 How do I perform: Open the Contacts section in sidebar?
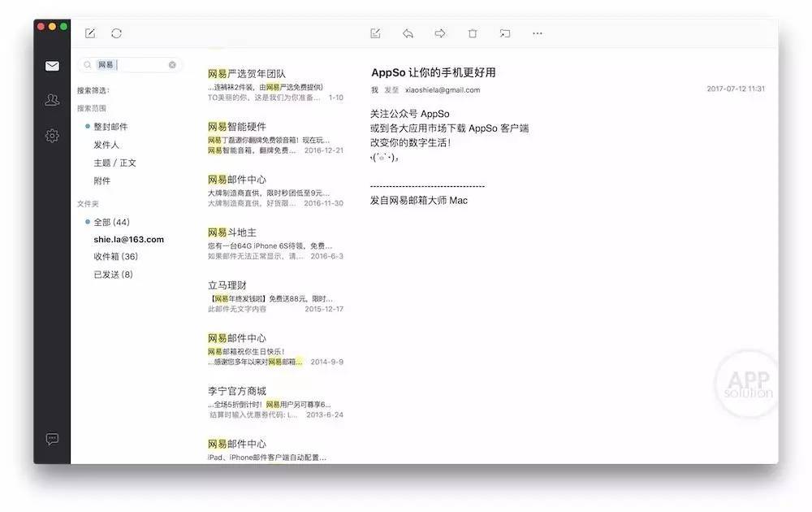(52, 99)
